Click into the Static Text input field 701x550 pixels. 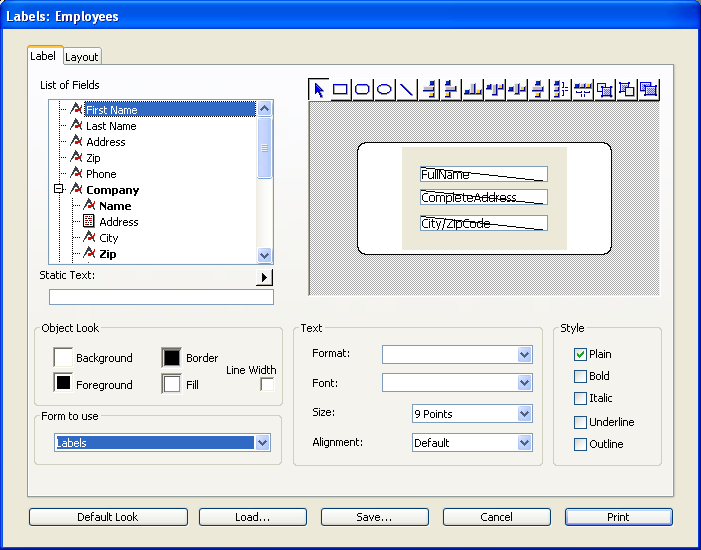tap(161, 297)
